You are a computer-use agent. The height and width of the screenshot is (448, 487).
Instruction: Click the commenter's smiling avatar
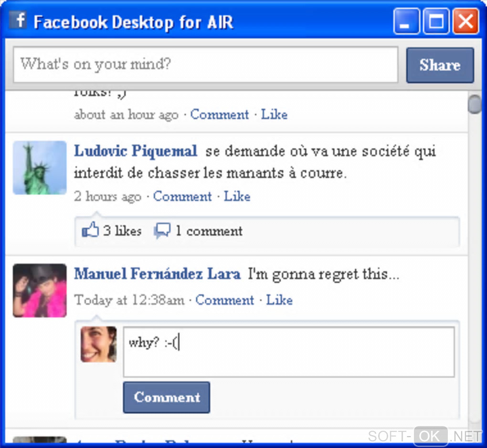pos(99,344)
